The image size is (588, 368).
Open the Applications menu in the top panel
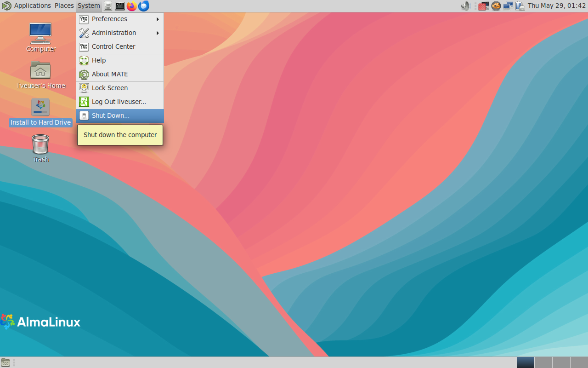(x=27, y=6)
